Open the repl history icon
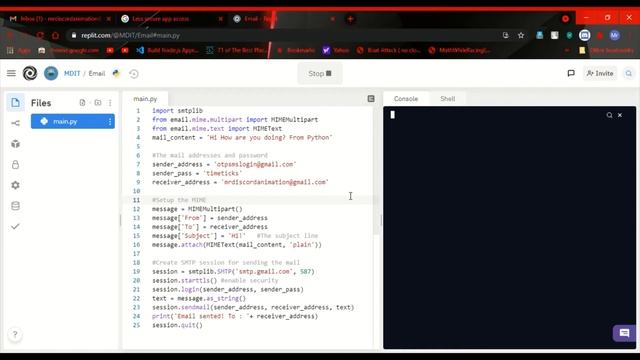 pos(134,74)
